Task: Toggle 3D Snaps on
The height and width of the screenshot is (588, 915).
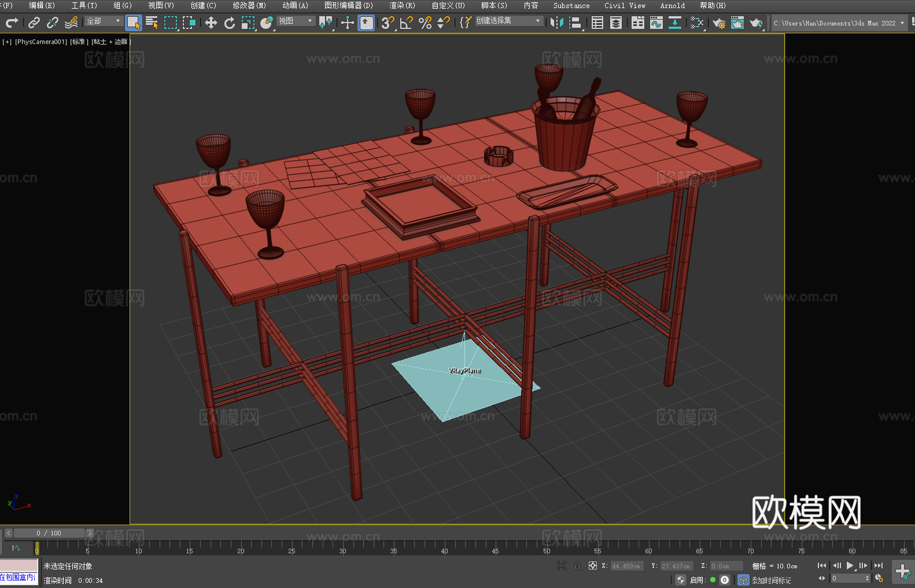Action: [x=388, y=23]
